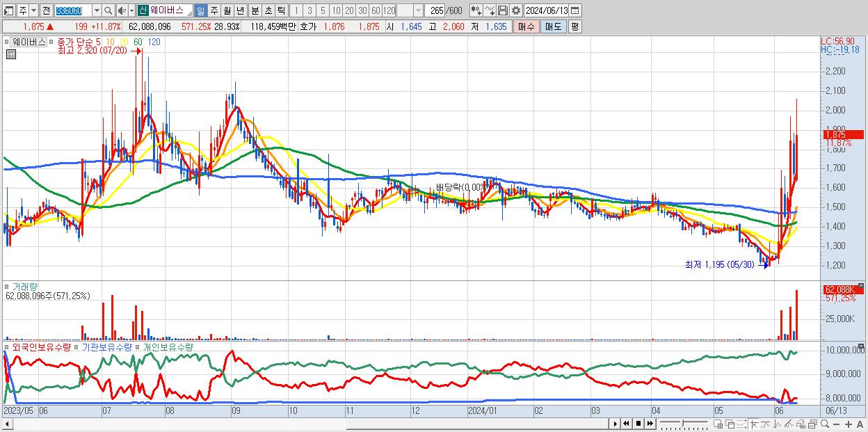The image size is (868, 432).
Task: Open the custom interval dropdown
Action: [x=418, y=10]
